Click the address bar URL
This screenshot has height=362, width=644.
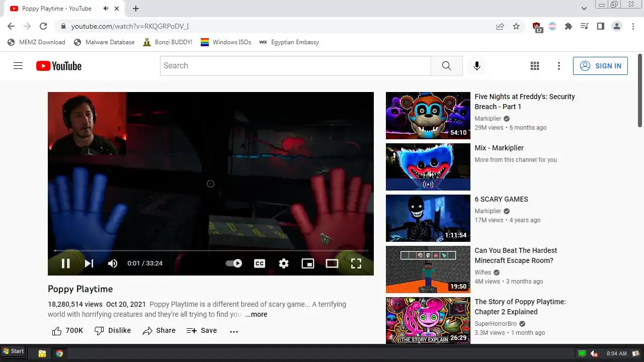click(x=130, y=26)
